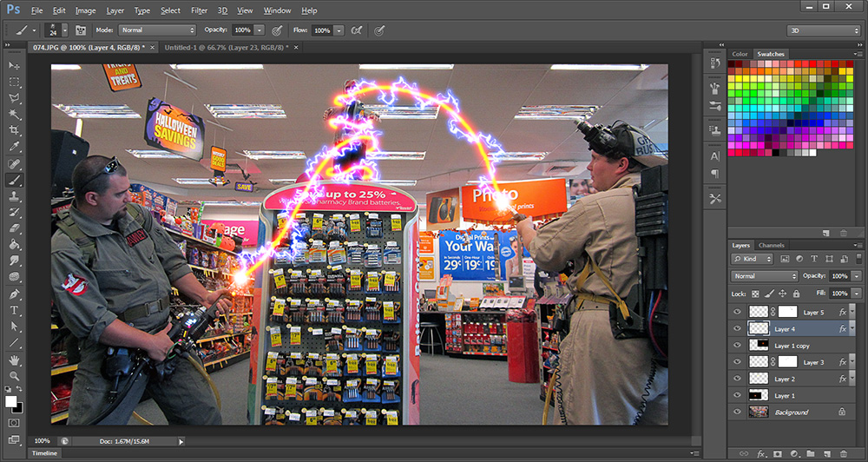Hide the Background layer eye icon
This screenshot has height=462, width=868.
[737, 412]
